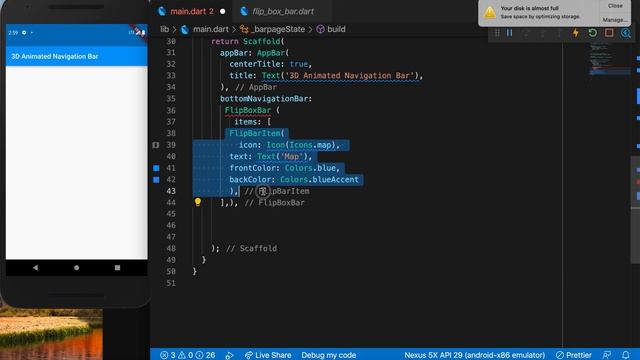Start Live Share session
640x360 pixels.
(x=268, y=355)
